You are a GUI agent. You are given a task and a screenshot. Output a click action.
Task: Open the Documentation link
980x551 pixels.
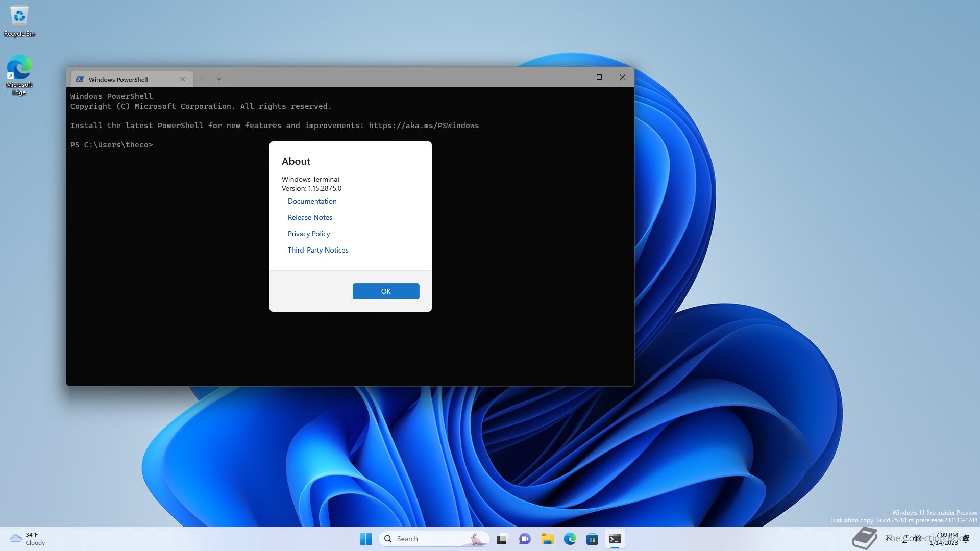tap(312, 201)
